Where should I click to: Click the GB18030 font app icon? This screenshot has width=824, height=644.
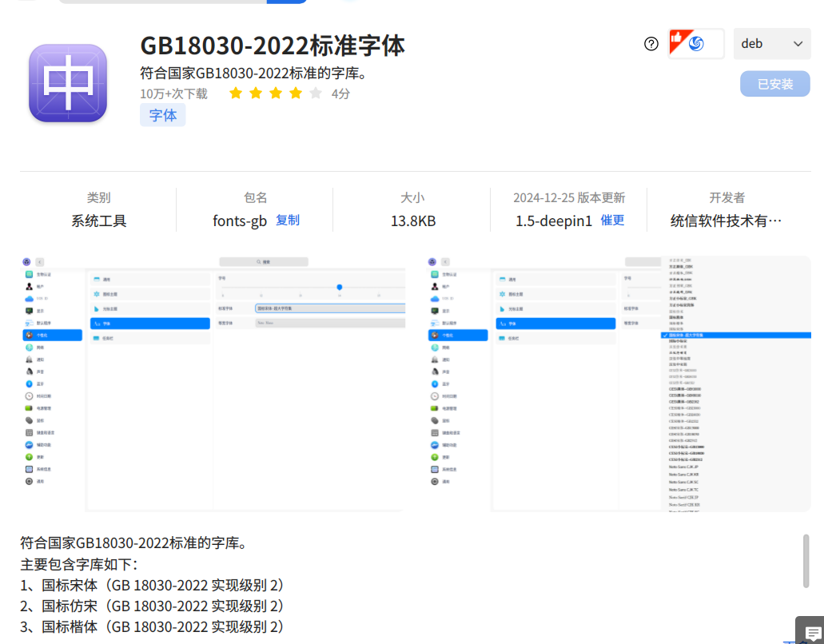[68, 83]
